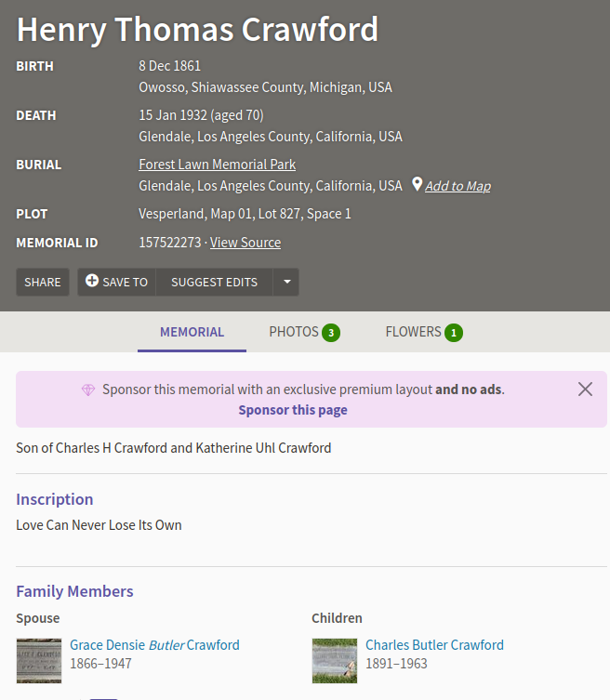Dismiss the sponsor banner with the X

pyautogui.click(x=585, y=390)
